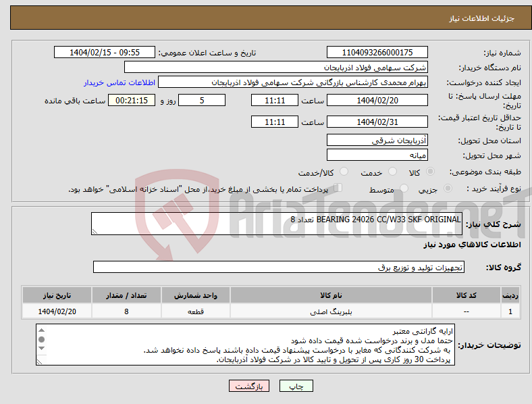Image resolution: width=532 pixels, height=404 pixels.
Task: Click the واحد شمارش column header
Action: pos(196,295)
